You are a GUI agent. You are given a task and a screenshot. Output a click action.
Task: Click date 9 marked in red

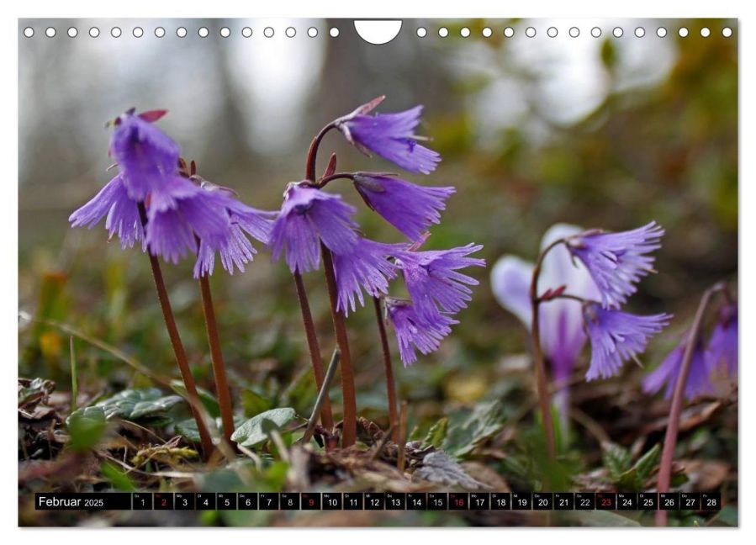click(310, 502)
